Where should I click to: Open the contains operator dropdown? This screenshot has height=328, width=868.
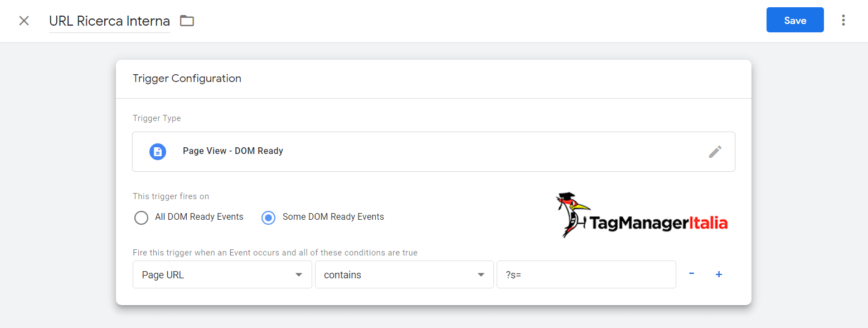click(x=405, y=274)
